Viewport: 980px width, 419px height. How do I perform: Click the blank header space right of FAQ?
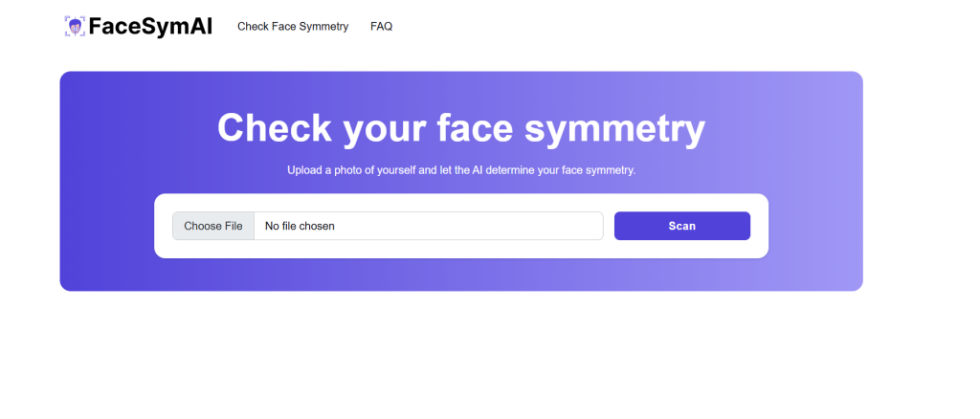[670, 27]
